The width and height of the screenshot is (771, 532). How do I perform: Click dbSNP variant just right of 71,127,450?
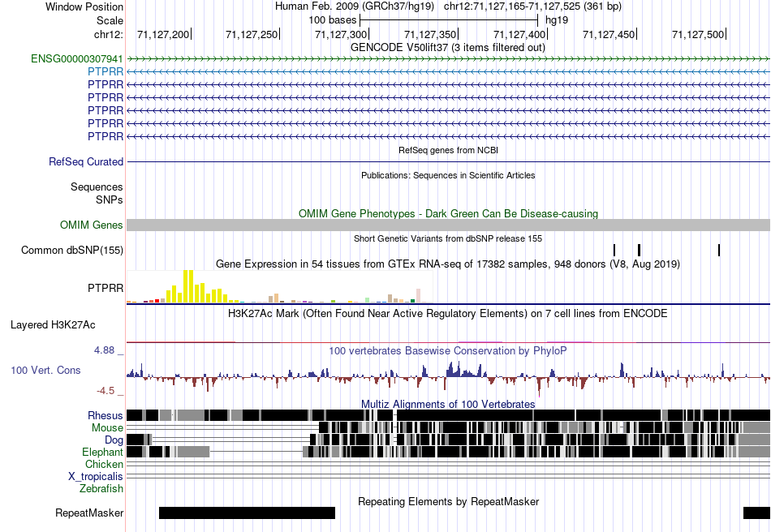click(x=640, y=250)
